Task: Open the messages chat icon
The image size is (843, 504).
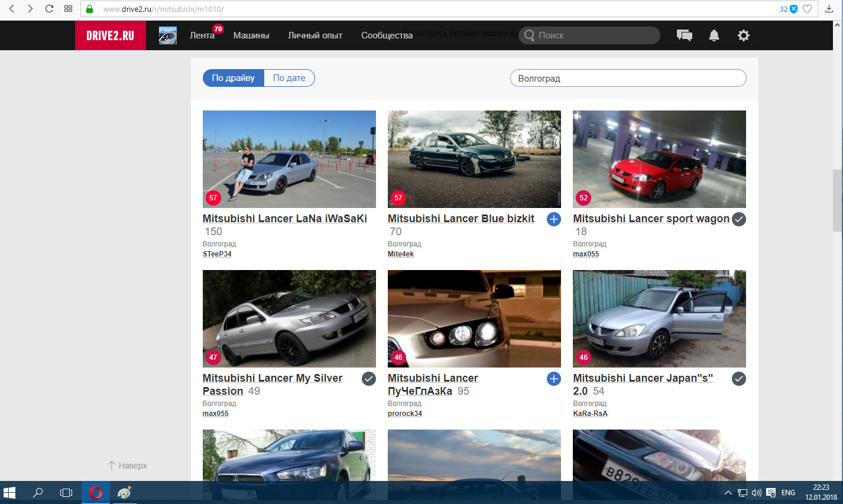Action: tap(685, 35)
